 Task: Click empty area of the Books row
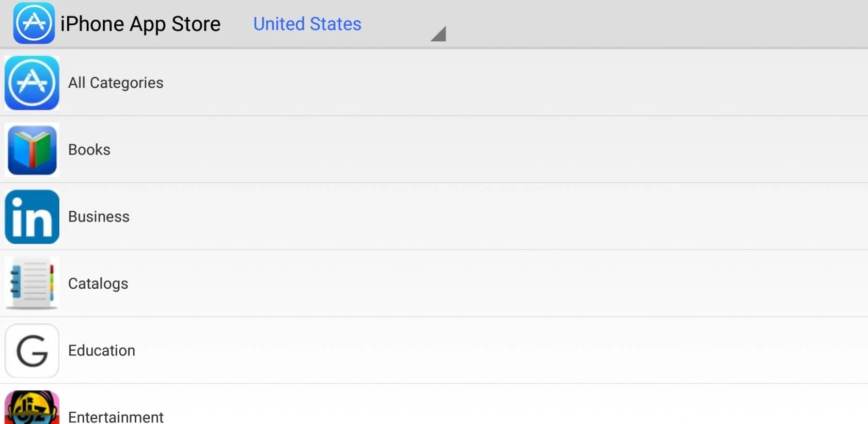point(465,150)
